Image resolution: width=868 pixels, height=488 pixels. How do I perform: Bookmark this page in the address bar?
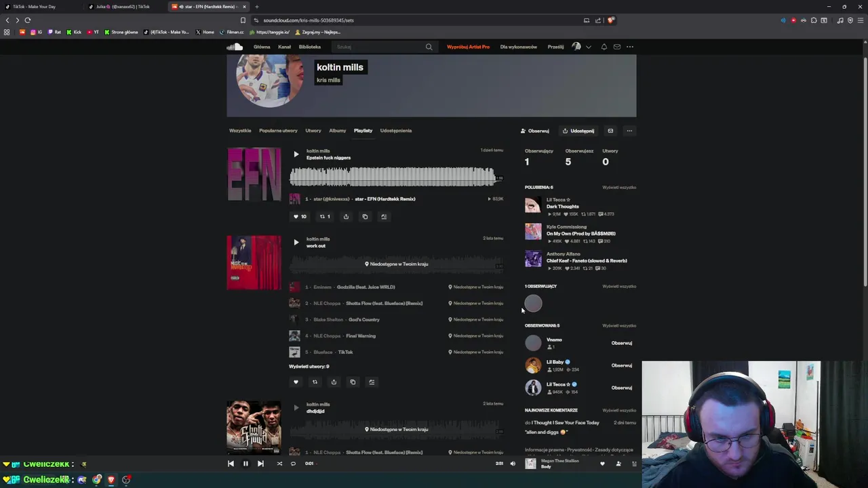pyautogui.click(x=243, y=20)
